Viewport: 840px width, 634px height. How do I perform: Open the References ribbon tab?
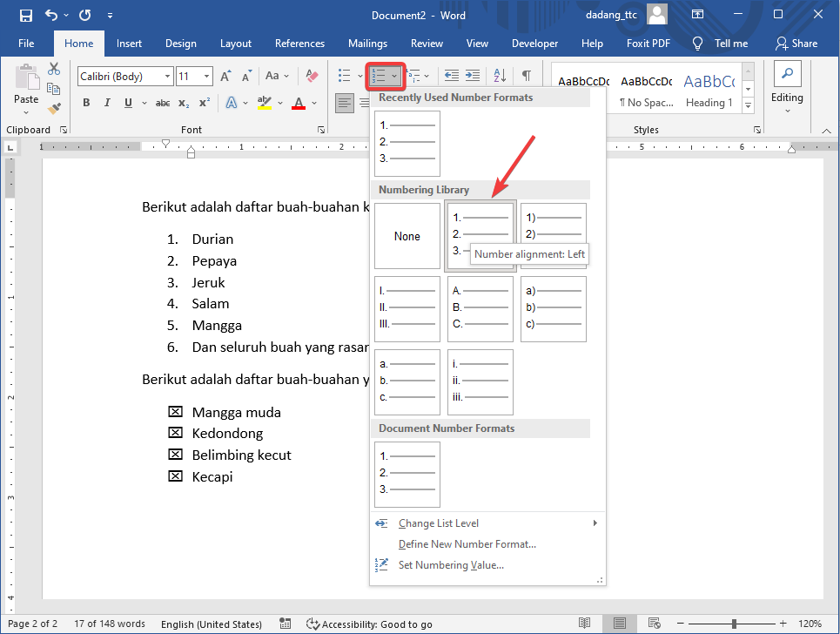click(299, 44)
